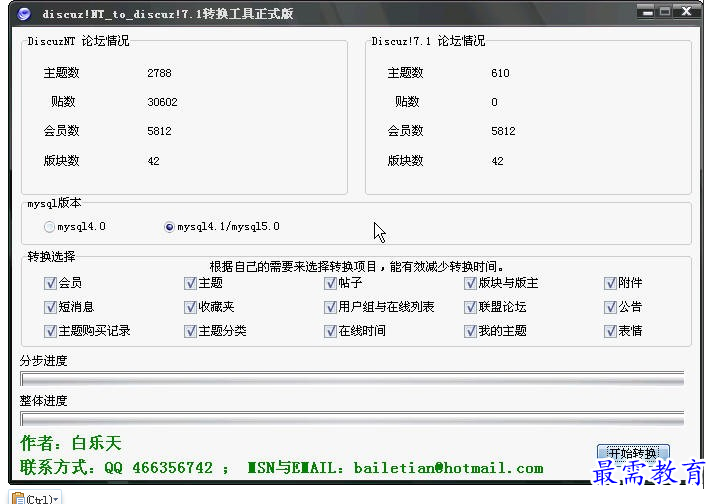
Task: Toggle the 主题 checkbox
Action: pyautogui.click(x=190, y=283)
